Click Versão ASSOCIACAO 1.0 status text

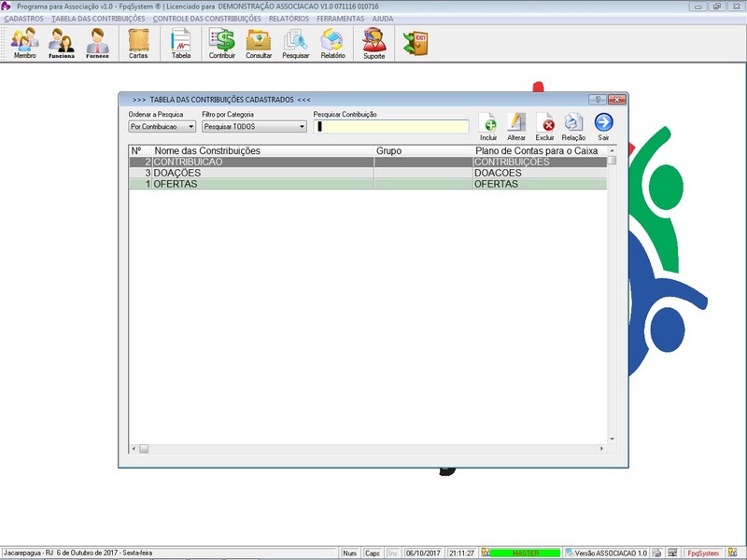pos(611,553)
